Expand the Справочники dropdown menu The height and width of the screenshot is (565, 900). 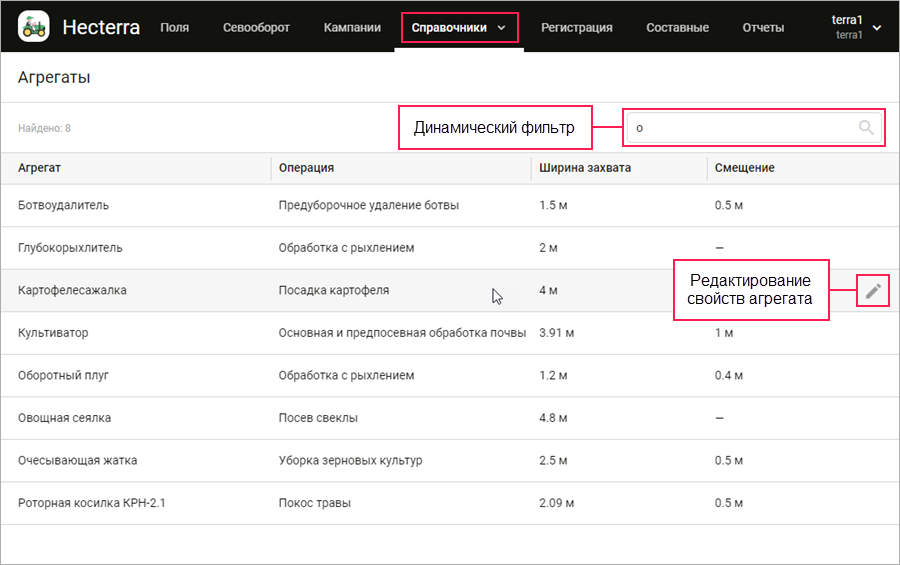459,27
